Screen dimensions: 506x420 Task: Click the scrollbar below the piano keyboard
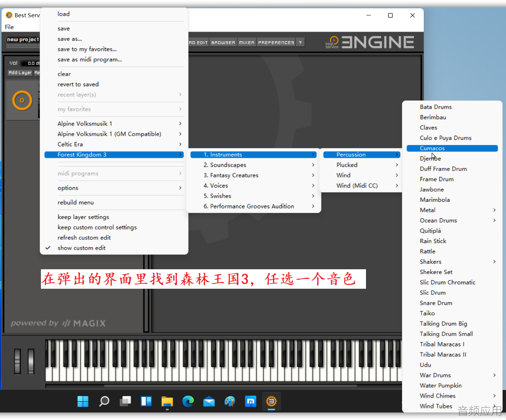tap(230, 385)
